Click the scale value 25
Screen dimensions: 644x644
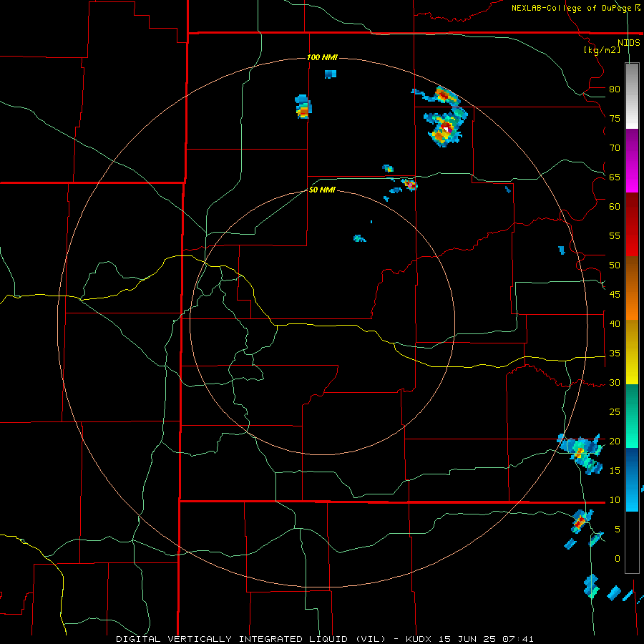pos(615,412)
